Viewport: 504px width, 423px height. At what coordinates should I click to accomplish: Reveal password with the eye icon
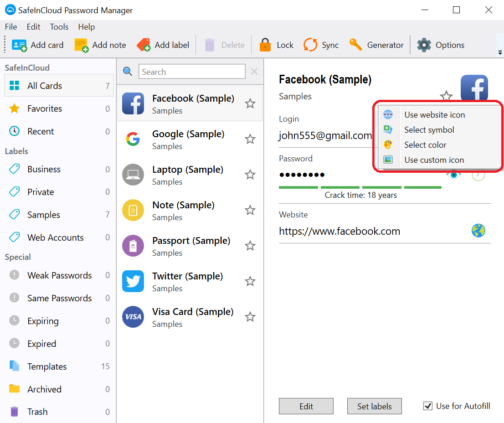(x=453, y=175)
